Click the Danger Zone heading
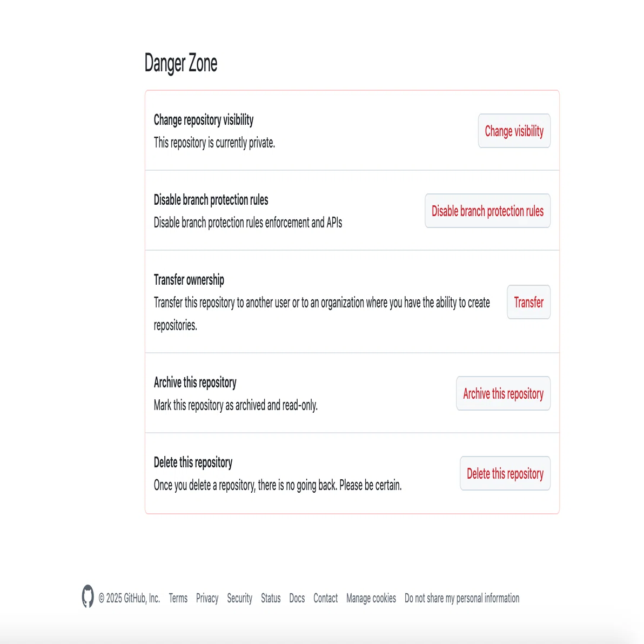Screen dimensions: 644x644 click(180, 64)
